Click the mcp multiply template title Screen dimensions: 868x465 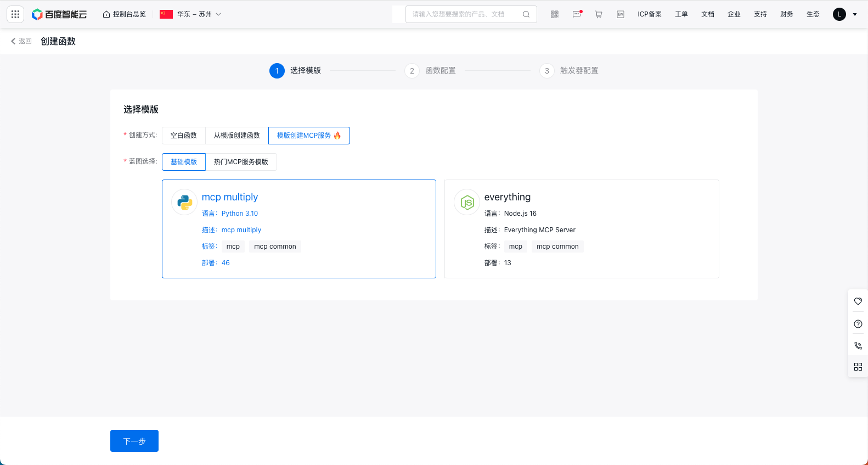(x=230, y=197)
